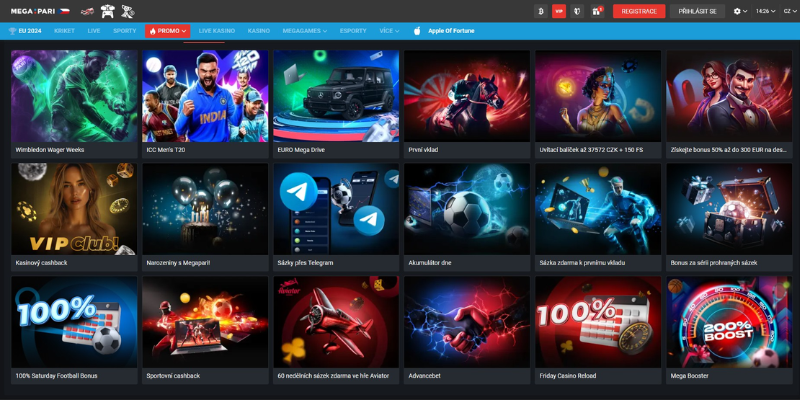800x400 pixels.
Task: Open the První vklad promo card
Action: [x=467, y=104]
